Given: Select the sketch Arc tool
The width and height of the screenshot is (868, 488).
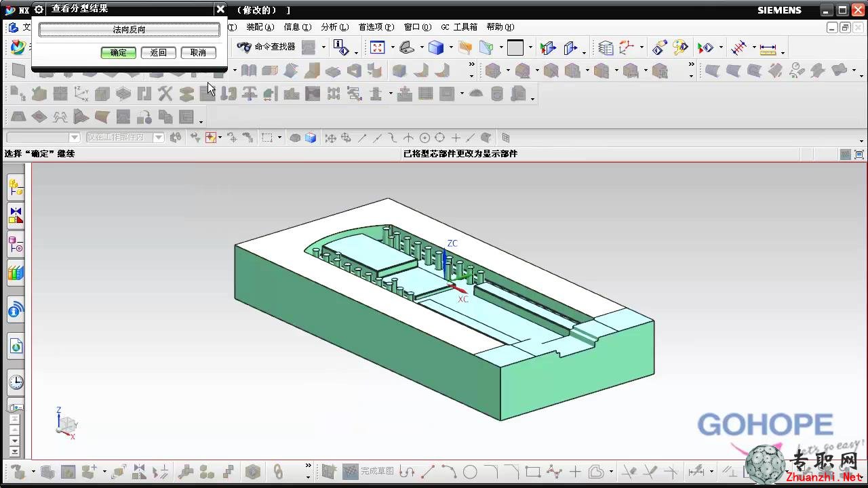Looking at the screenshot, I should pyautogui.click(x=449, y=471).
